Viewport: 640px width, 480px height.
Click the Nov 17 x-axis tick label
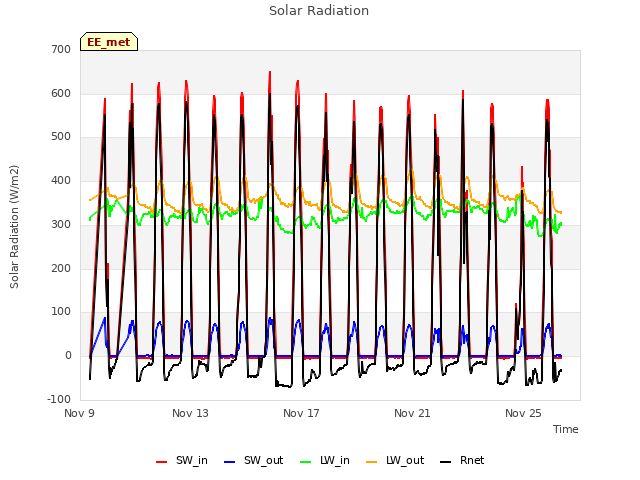(x=301, y=413)
